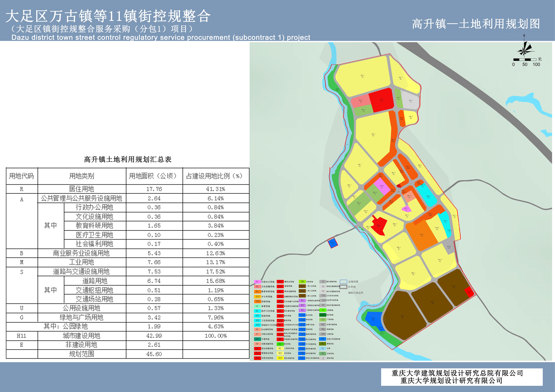Click the bright green G1 公园绿地 swatch
Image resolution: width=555 pixels, height=392 pixels.
coord(323,310)
